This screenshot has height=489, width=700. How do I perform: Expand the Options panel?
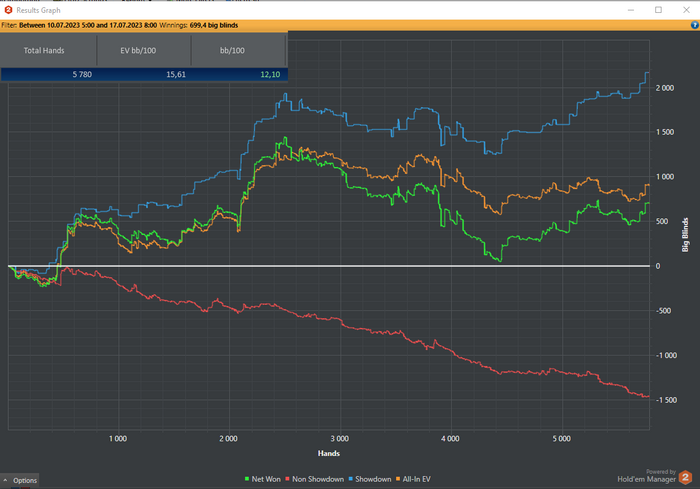point(20,480)
